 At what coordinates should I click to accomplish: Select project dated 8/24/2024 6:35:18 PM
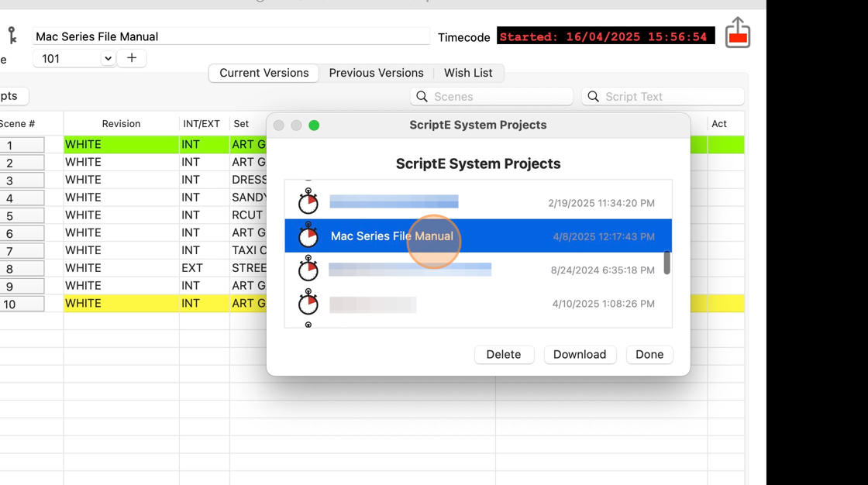click(x=478, y=270)
